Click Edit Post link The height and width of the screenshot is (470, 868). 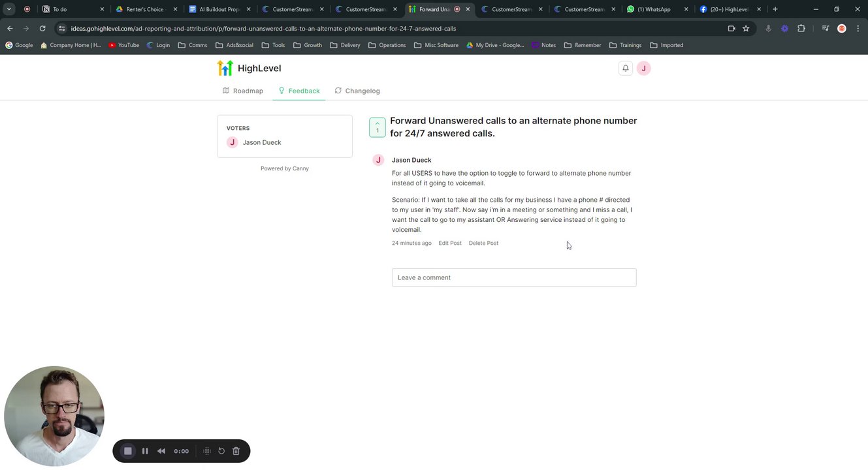pos(450,243)
